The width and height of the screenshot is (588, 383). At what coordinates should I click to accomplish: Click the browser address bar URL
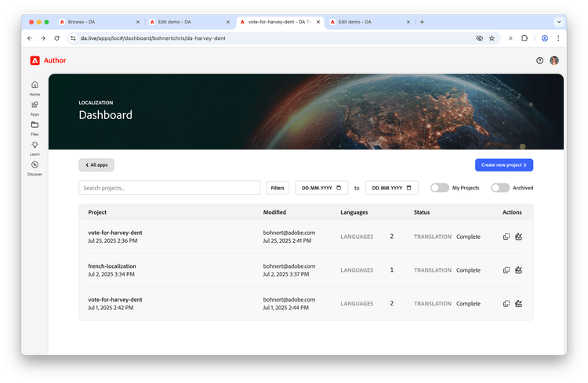point(153,38)
